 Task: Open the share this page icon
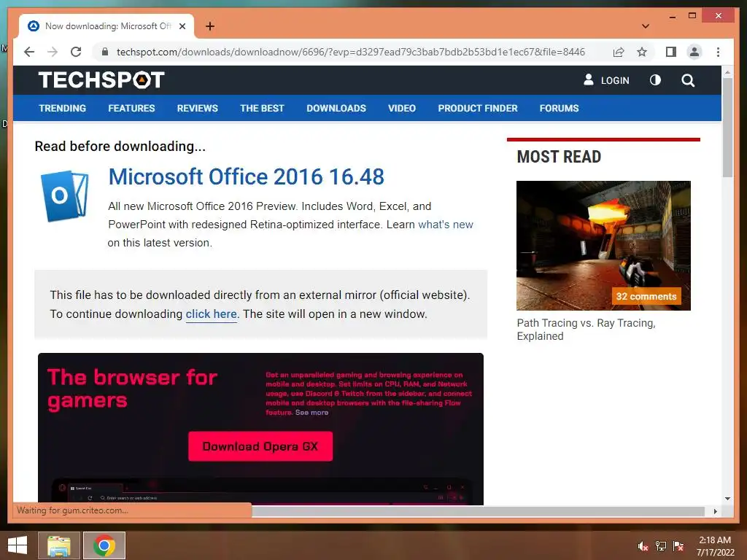619,52
